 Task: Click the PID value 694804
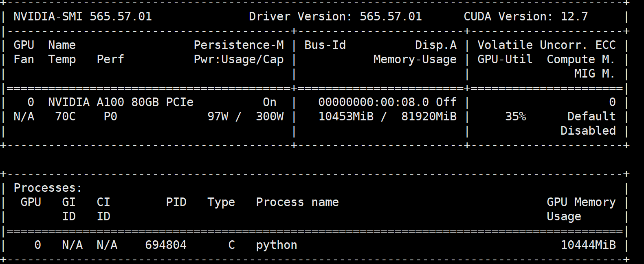[166, 245]
